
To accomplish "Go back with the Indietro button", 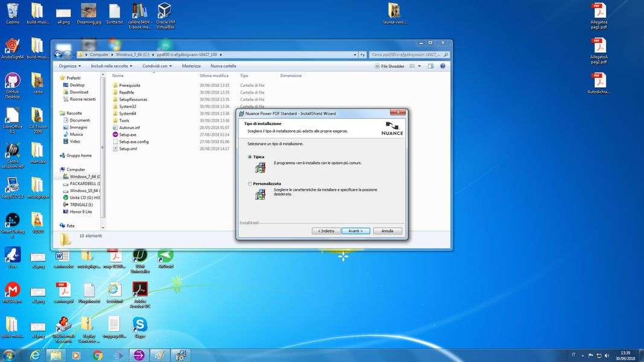I will pos(326,231).
